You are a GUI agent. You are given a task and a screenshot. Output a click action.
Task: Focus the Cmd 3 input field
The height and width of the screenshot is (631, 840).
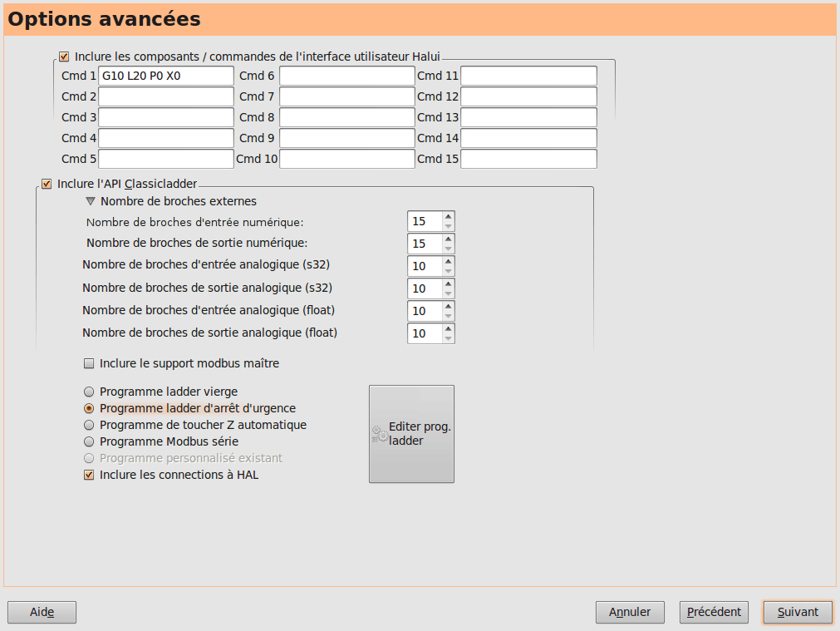pyautogui.click(x=166, y=117)
